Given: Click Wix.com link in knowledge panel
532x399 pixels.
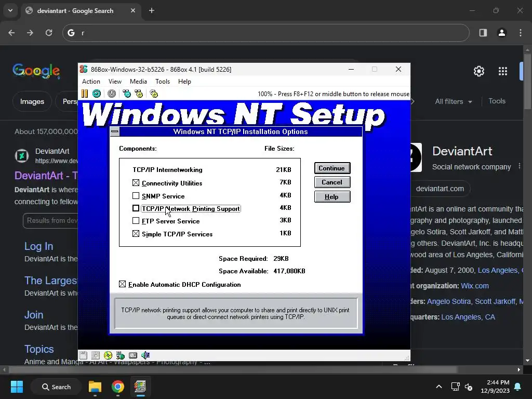Looking at the screenshot, I should (475, 286).
